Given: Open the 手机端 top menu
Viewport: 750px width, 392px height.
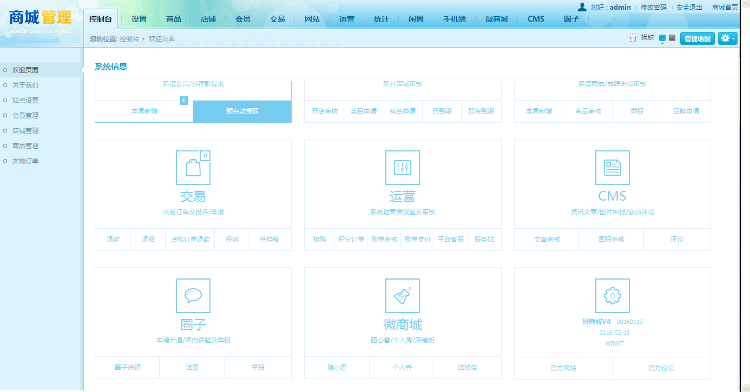Looking at the screenshot, I should click(x=454, y=19).
